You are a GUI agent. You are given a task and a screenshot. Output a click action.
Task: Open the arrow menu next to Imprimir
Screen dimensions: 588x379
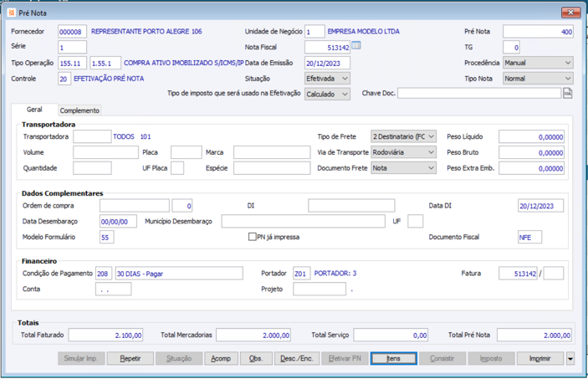[570, 358]
